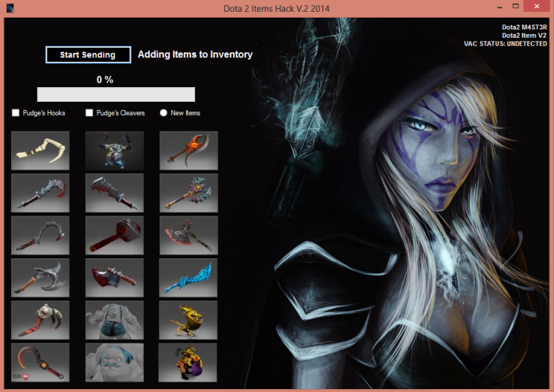Pick the grey Pudge apron model thumbnail

(114, 320)
